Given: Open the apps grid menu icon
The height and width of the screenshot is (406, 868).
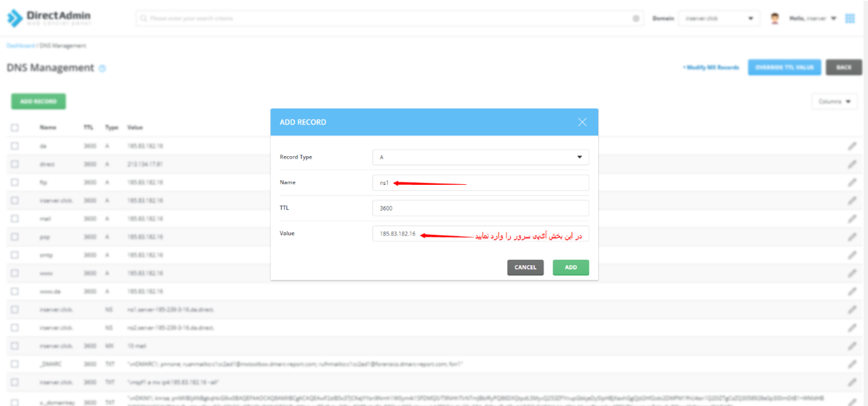Looking at the screenshot, I should click(850, 18).
